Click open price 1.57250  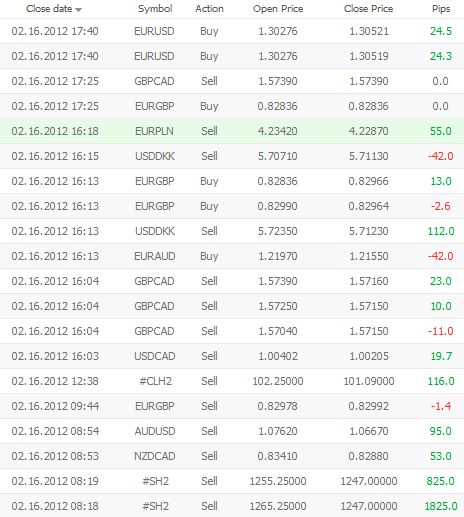click(x=278, y=306)
